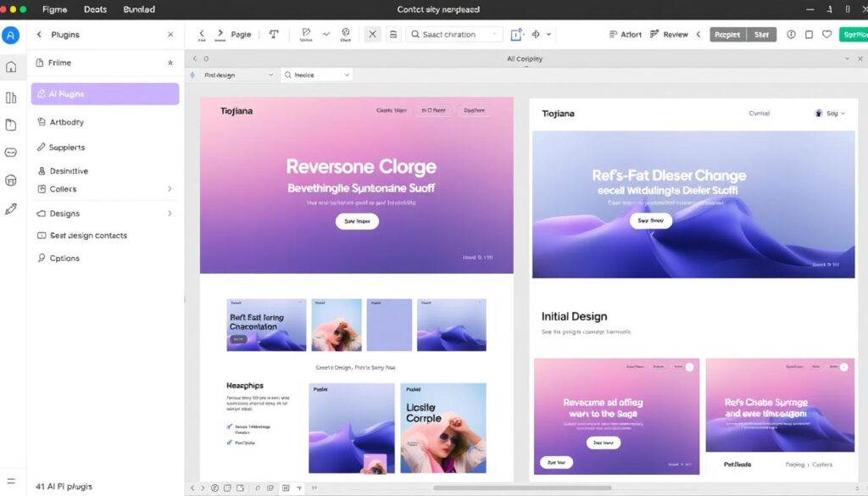This screenshot has height=496, width=868.
Task: Click the circular Ehed tool icon
Action: click(346, 34)
